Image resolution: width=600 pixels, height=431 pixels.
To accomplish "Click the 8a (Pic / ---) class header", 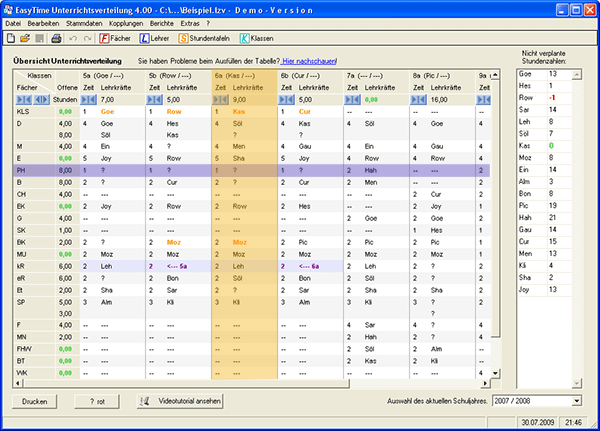I will (x=431, y=76).
